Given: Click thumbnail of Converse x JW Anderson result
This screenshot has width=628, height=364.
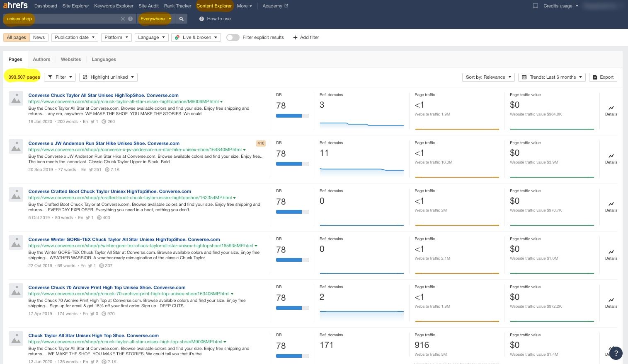Looking at the screenshot, I should (16, 147).
